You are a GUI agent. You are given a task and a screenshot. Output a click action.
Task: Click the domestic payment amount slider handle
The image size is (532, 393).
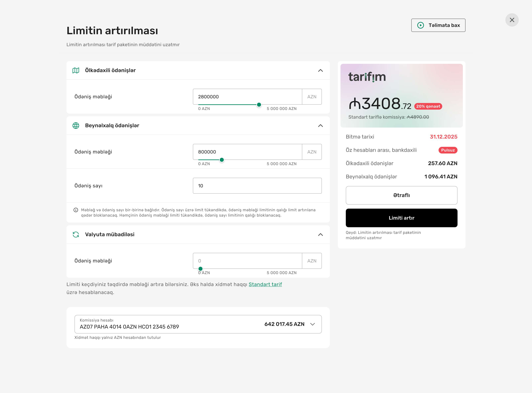(x=259, y=105)
